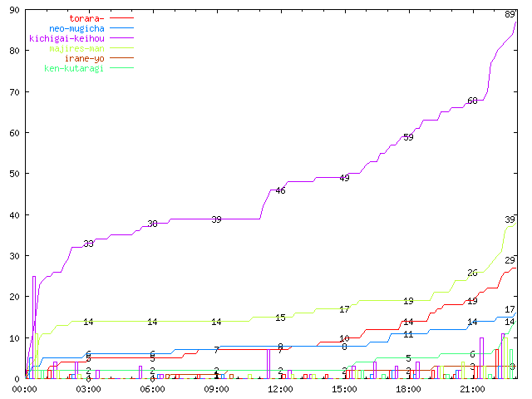Select the 03:00 x-axis tick label
This screenshot has height=399, width=532.
click(88, 389)
